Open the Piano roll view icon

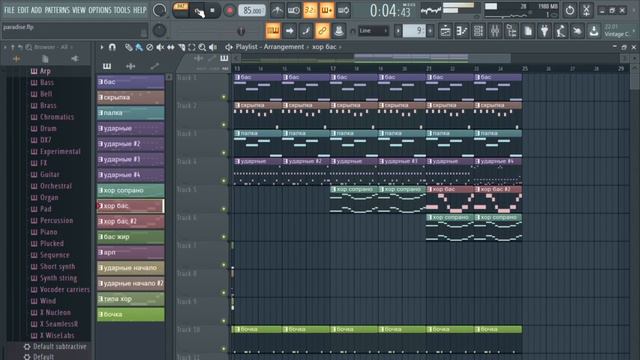(462, 31)
